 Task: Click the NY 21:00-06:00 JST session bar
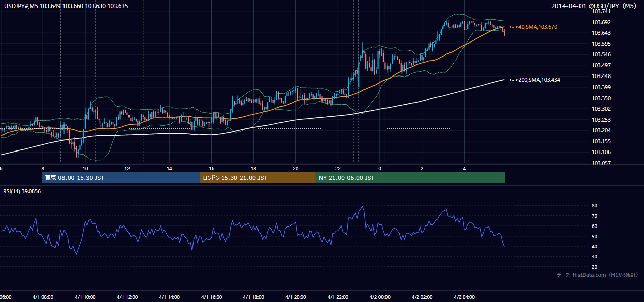tap(411, 178)
